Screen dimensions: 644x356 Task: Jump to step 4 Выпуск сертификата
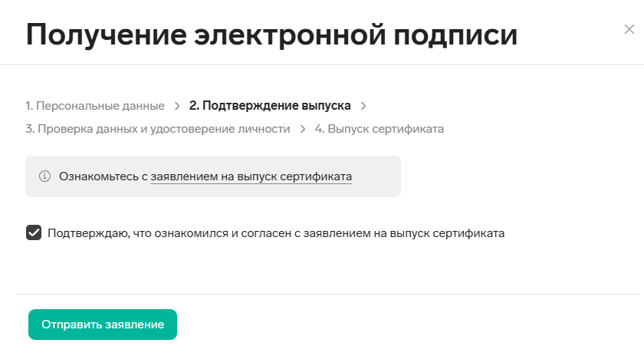[379, 129]
